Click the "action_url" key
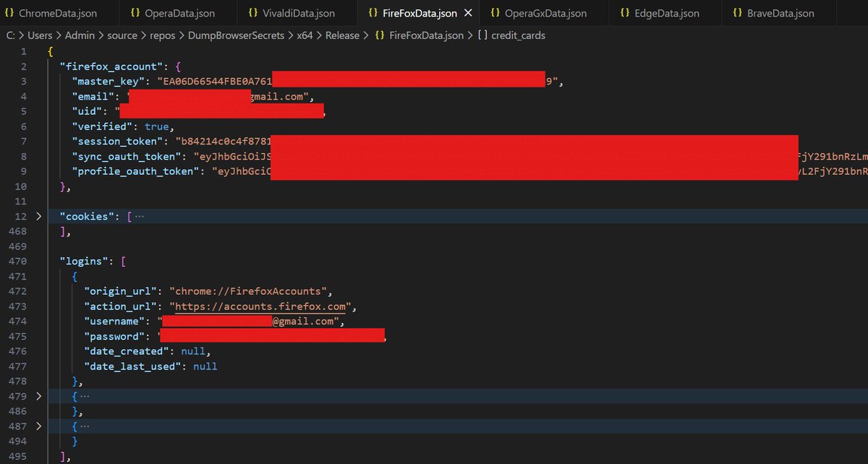The image size is (868, 464). click(121, 306)
